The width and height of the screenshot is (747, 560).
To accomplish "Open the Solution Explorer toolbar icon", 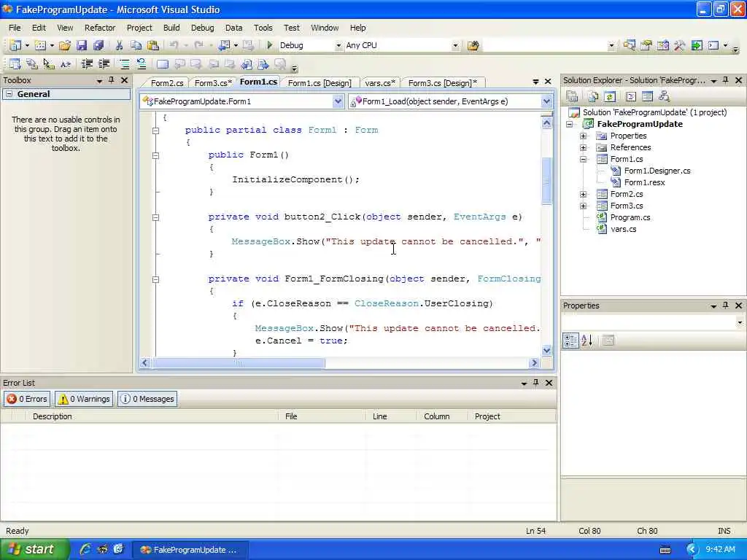I will (x=630, y=45).
